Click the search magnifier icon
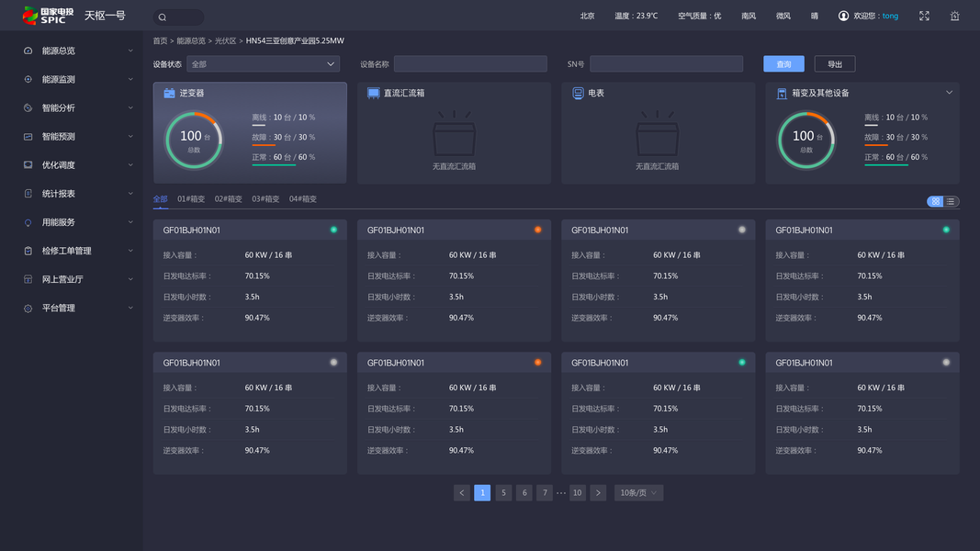 (163, 17)
